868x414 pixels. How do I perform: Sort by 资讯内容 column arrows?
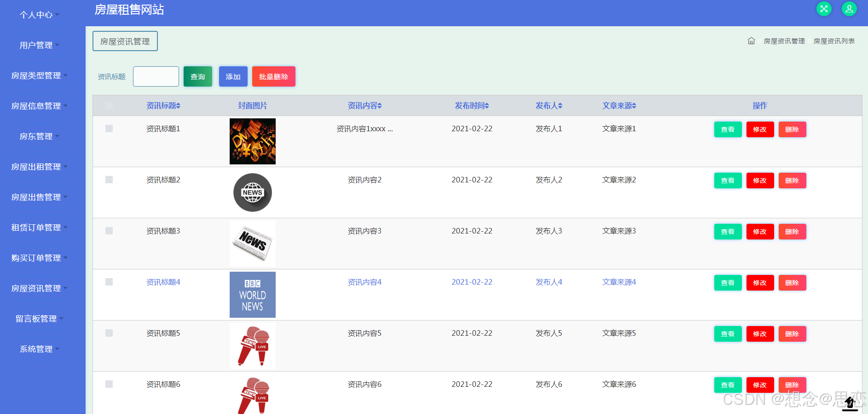(380, 106)
